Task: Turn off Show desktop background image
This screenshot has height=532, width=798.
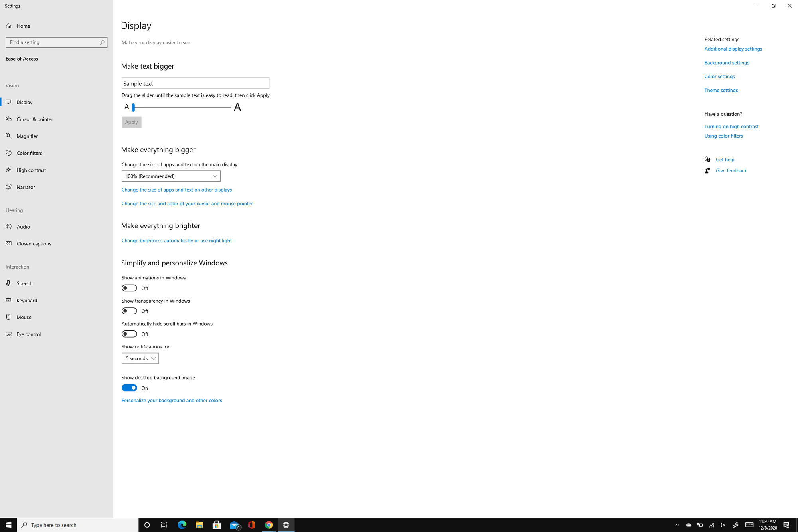Action: 129,388
